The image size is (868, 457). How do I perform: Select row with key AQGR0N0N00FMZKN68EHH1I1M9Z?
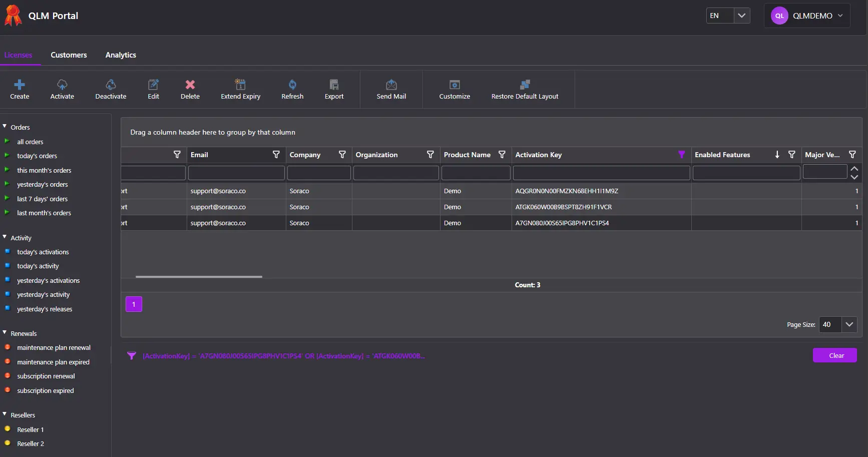coord(491,191)
